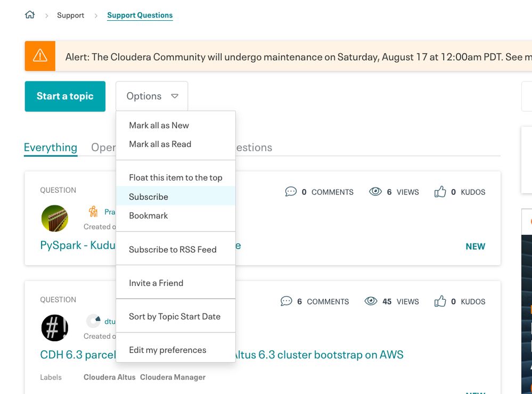Open the Cloudera Manager label link
This screenshot has height=394, width=532.
click(x=173, y=377)
